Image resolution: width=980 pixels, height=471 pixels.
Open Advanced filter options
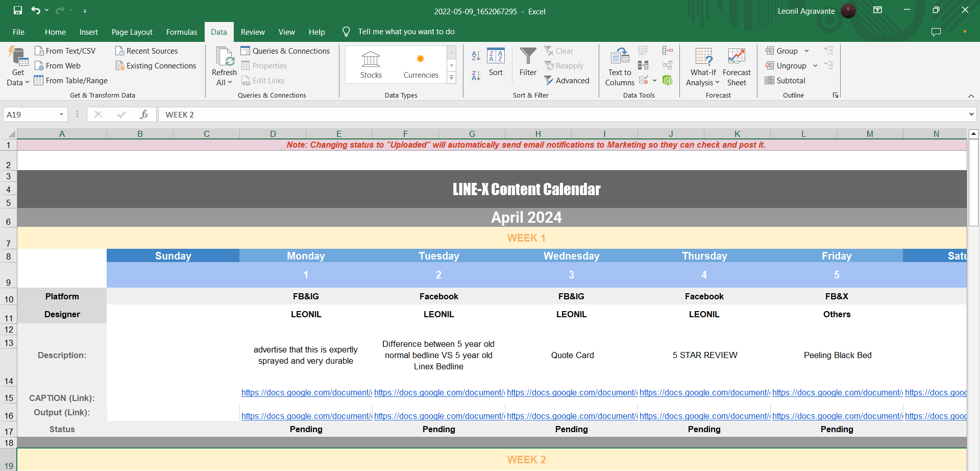[x=567, y=81]
